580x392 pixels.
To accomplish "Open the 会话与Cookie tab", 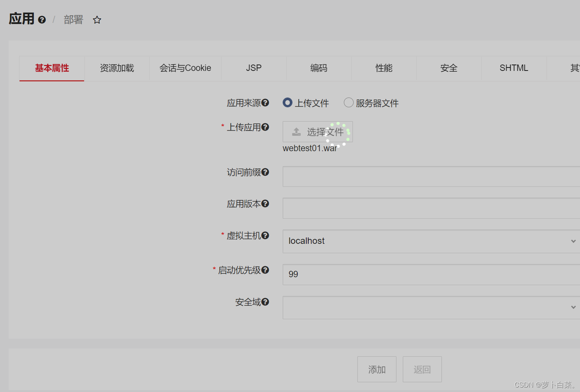I will pyautogui.click(x=185, y=68).
